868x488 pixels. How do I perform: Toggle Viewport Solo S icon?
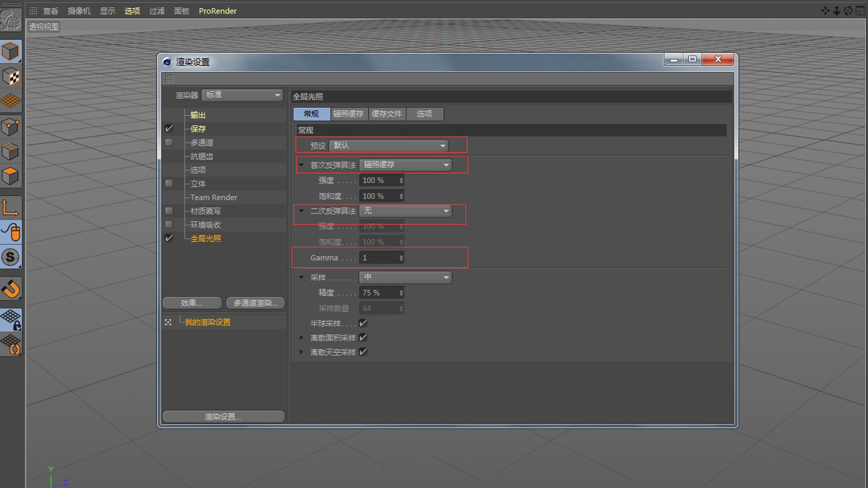point(11,257)
